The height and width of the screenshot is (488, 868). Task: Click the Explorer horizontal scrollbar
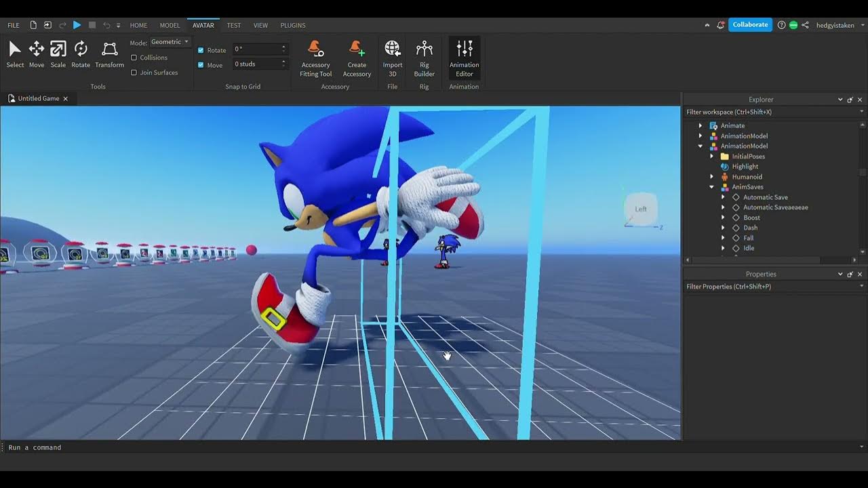point(757,260)
